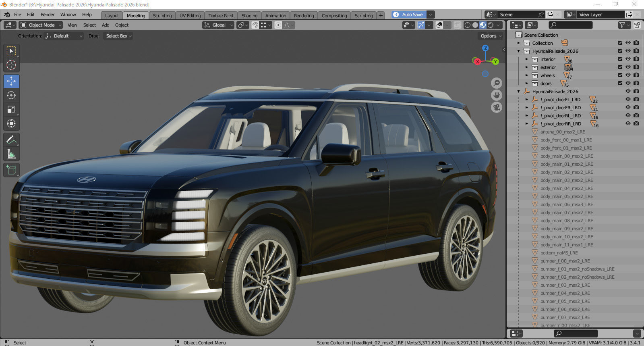
Task: Open the Render menu
Action: tap(48, 15)
